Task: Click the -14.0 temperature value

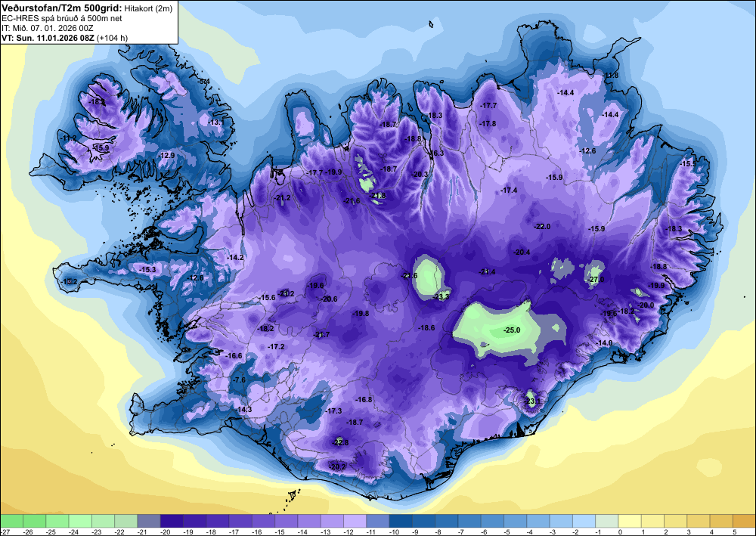Action: pos(604,342)
